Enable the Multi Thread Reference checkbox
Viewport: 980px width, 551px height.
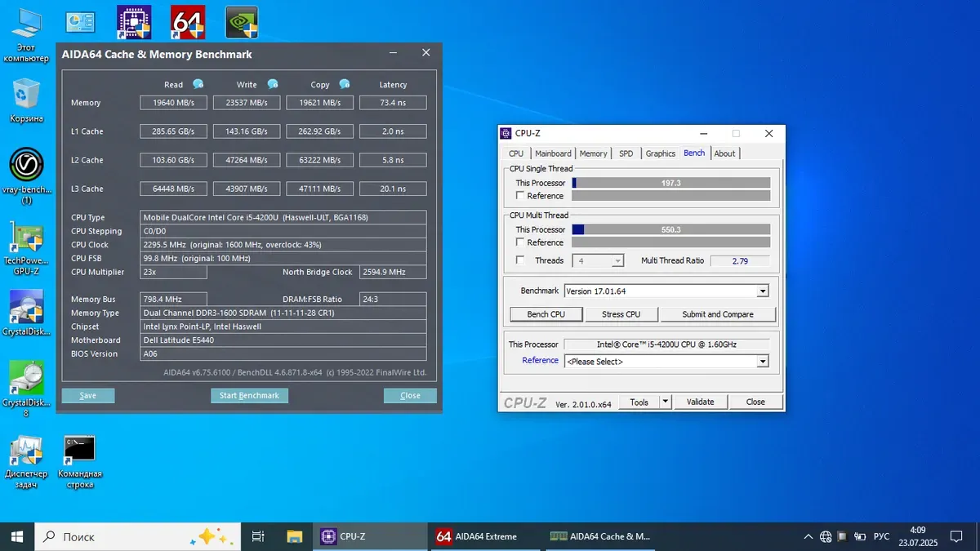tap(520, 242)
